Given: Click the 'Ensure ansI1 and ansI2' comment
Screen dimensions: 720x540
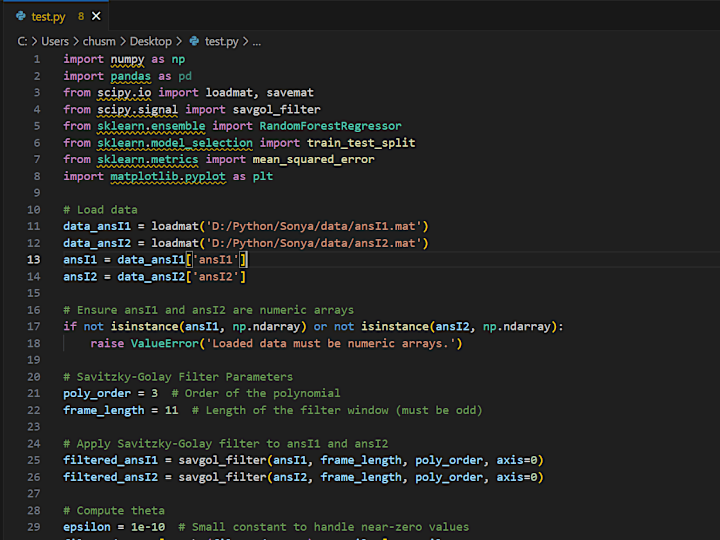Looking at the screenshot, I should point(208,310).
